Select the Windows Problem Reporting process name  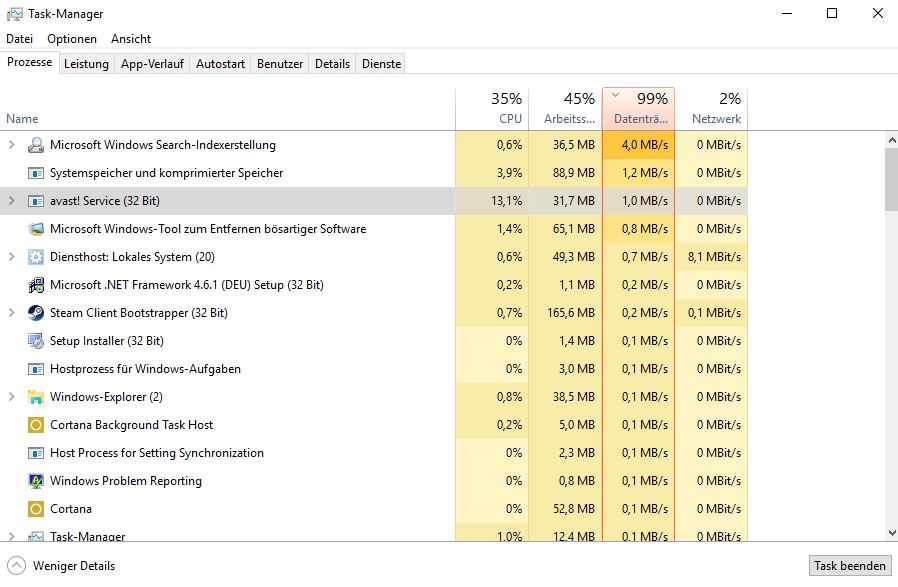pyautogui.click(x=126, y=480)
